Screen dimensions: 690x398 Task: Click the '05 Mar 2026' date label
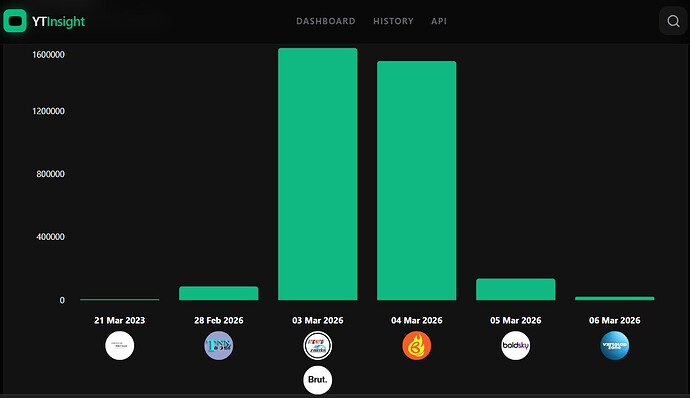point(516,321)
